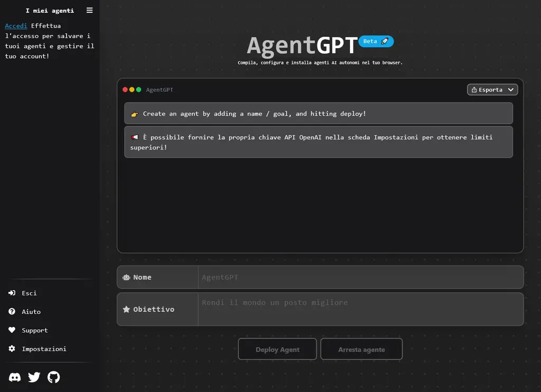Click the share icon on Esporta
The width and height of the screenshot is (541, 392).
[x=474, y=90]
